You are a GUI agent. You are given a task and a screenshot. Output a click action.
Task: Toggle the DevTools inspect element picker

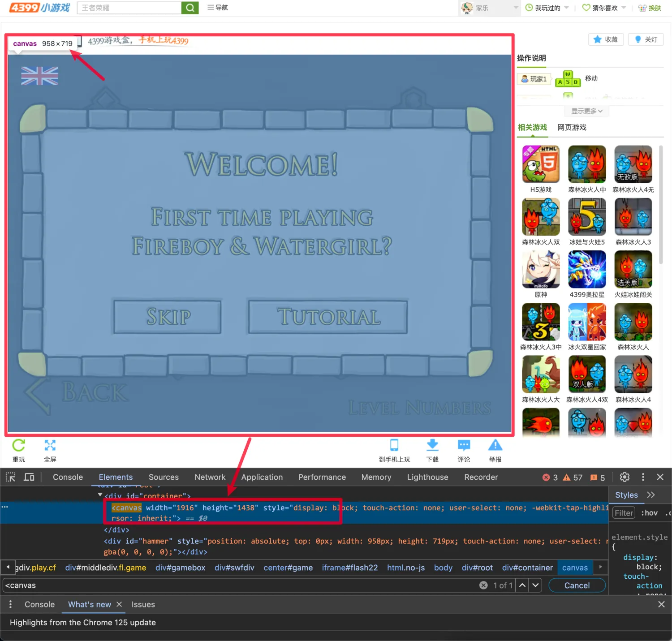(x=11, y=477)
